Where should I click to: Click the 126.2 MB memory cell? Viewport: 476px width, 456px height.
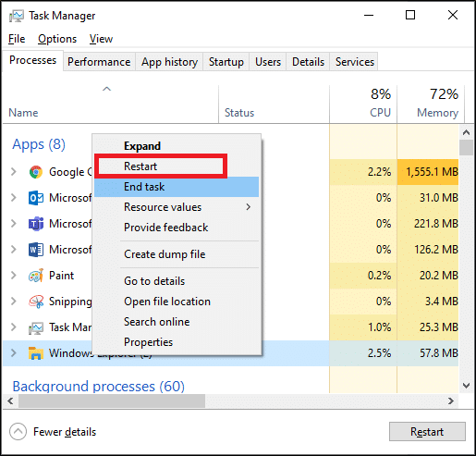(x=428, y=250)
